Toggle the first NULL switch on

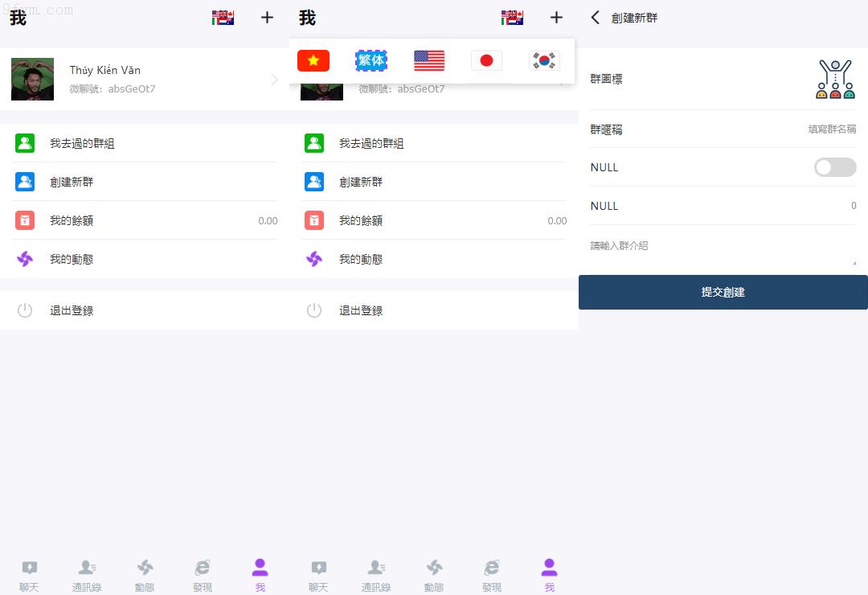tap(834, 167)
